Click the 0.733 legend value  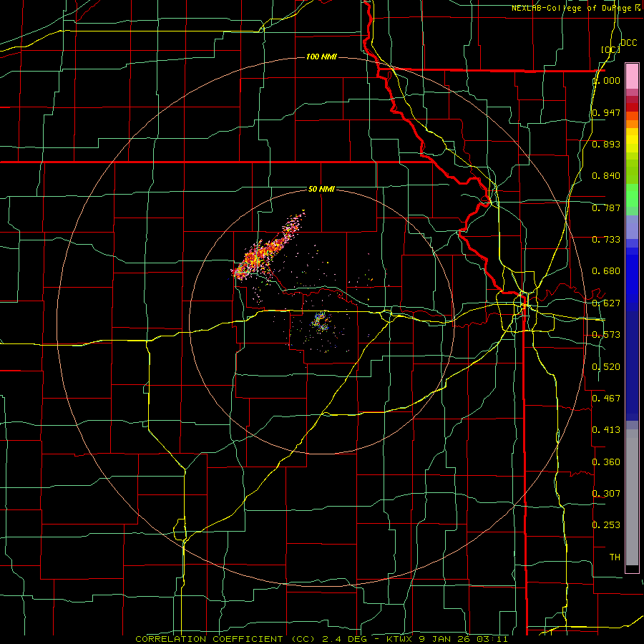606,240
